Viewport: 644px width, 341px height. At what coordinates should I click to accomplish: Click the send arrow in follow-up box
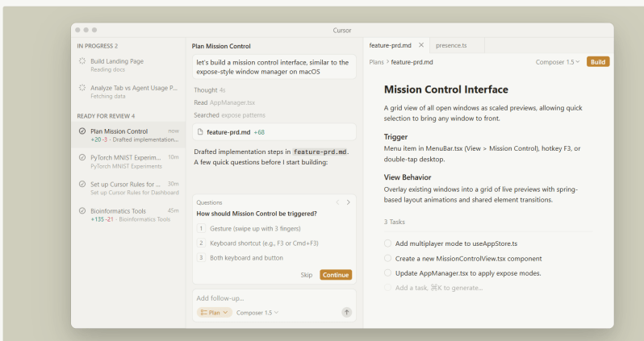tap(346, 312)
